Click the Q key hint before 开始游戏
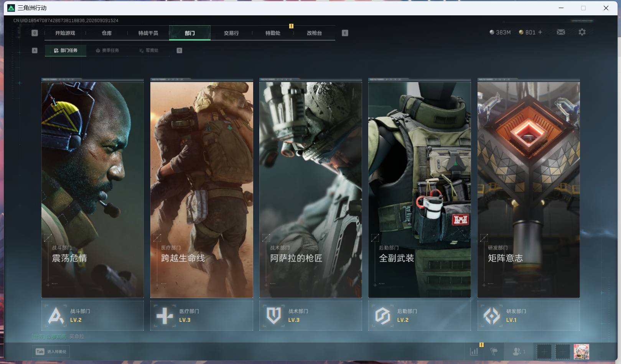This screenshot has height=364, width=621. pyautogui.click(x=35, y=33)
